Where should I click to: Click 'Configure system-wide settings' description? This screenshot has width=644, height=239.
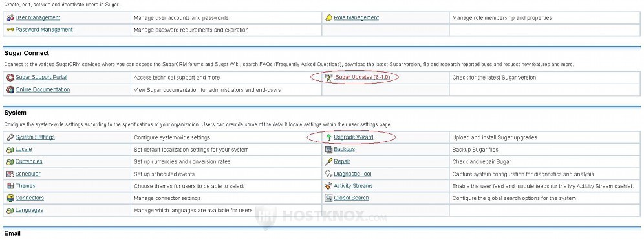point(172,137)
